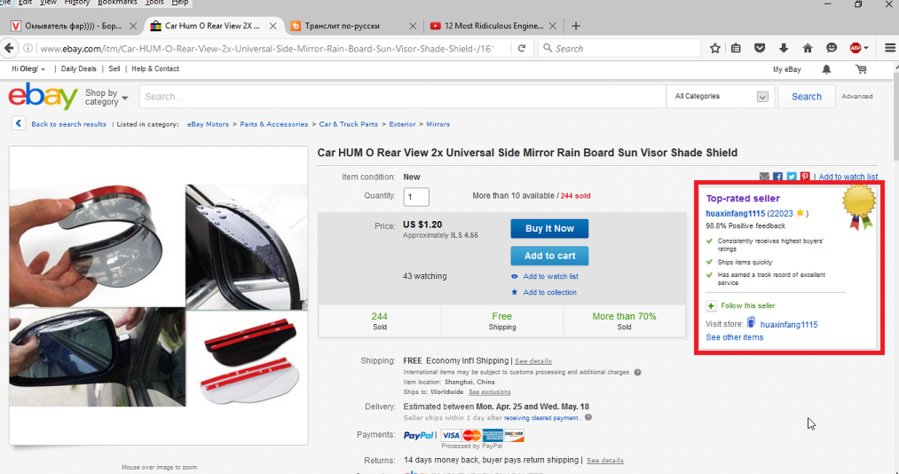Viewport: 899px width, 474px height.
Task: Click the See other items link
Action: [734, 337]
